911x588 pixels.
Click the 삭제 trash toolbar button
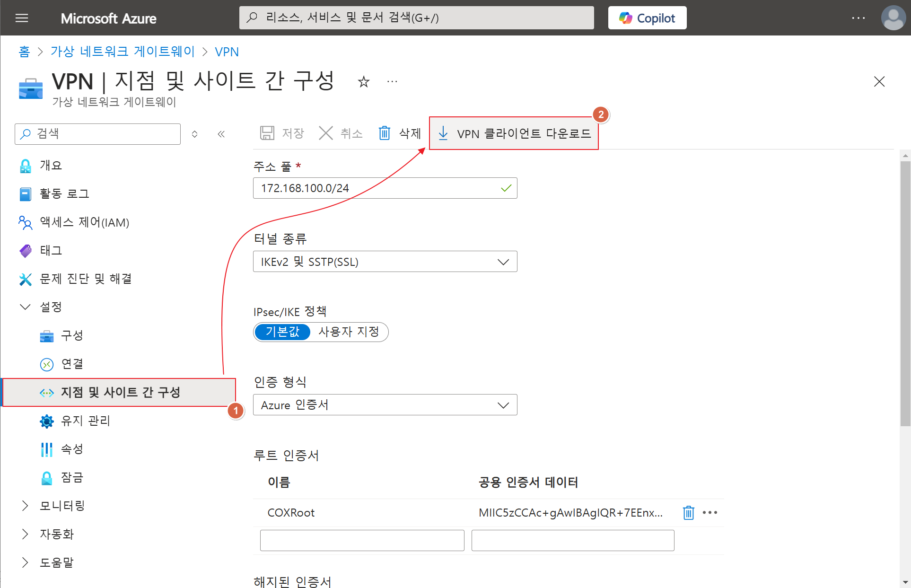click(x=400, y=133)
